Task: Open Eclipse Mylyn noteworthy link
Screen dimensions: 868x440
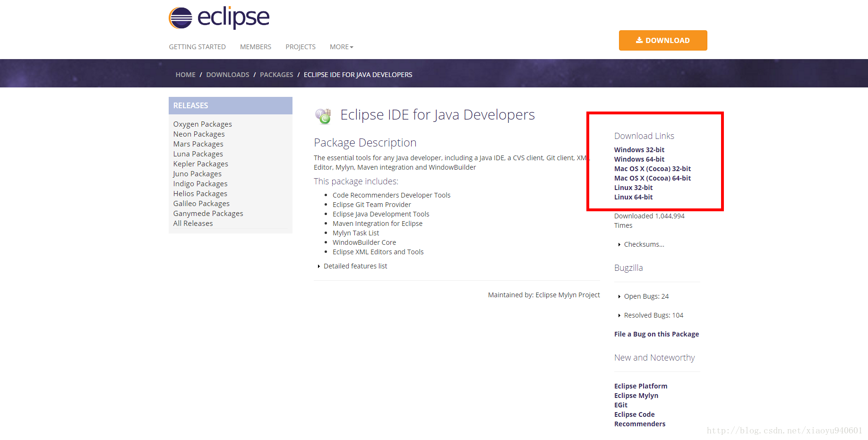Action: coord(636,396)
